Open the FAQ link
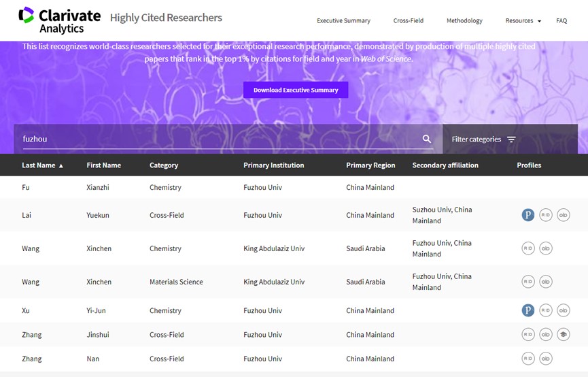The width and height of the screenshot is (588, 377). click(561, 21)
